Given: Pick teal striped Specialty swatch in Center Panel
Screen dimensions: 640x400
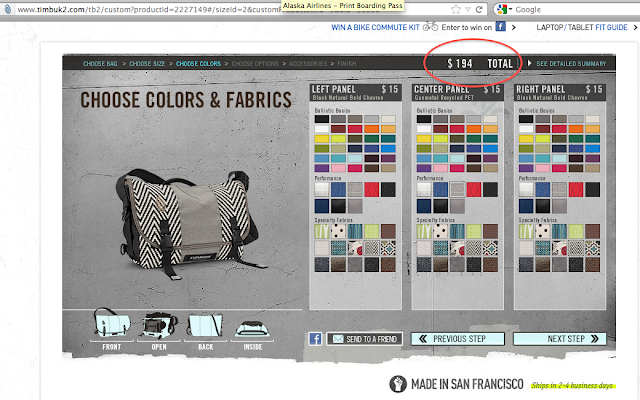Looking at the screenshot, I should click(x=457, y=231).
